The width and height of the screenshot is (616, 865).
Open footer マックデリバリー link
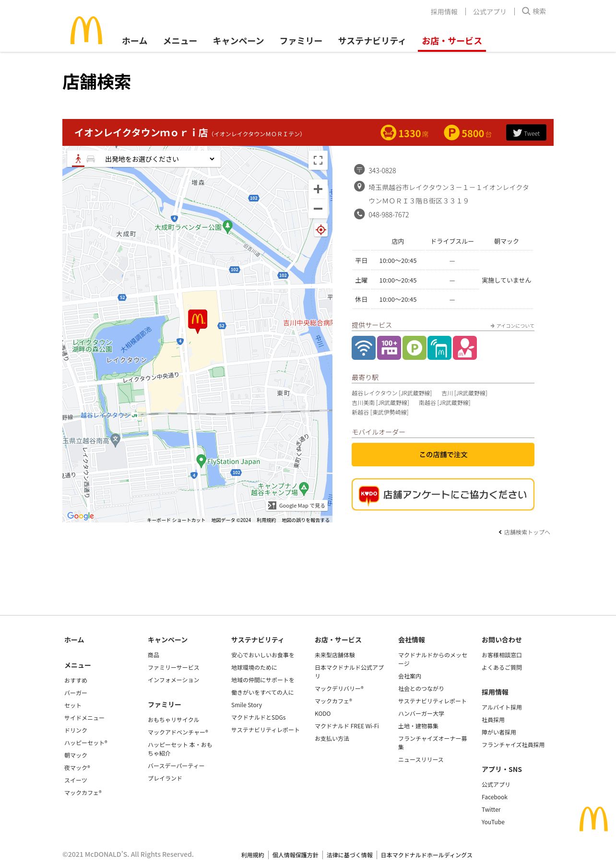(339, 688)
